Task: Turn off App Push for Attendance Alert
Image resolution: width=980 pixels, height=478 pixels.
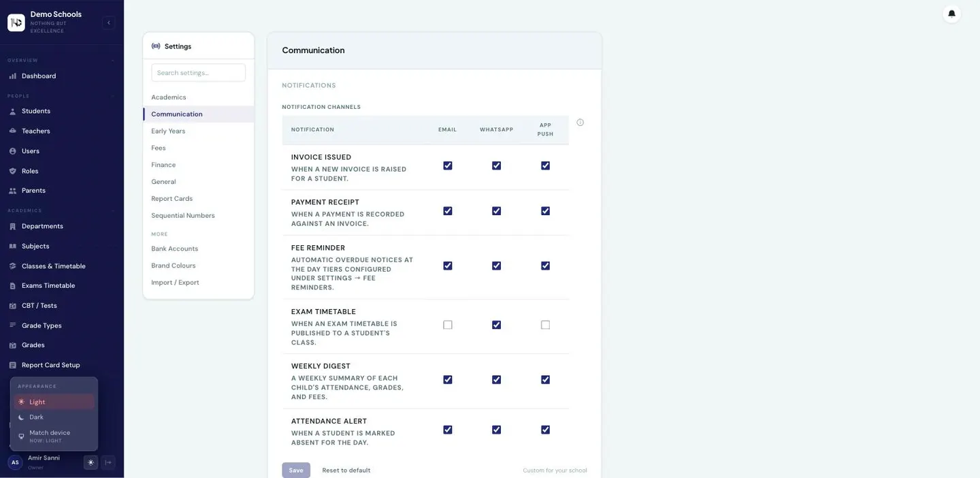Action: [546, 430]
